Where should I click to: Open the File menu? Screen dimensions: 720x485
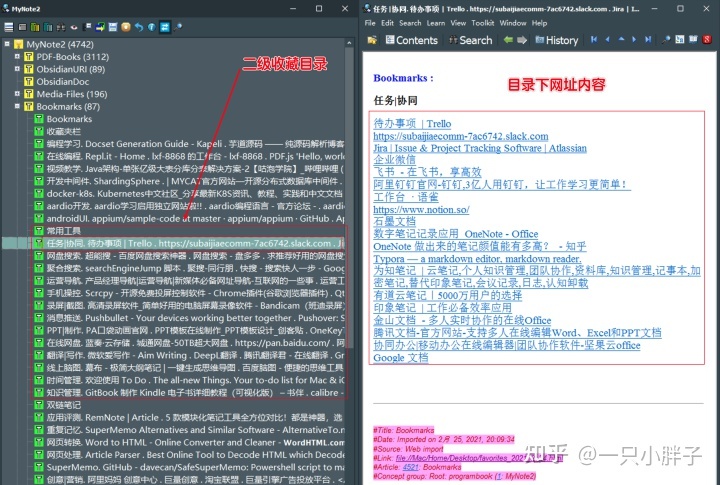(x=370, y=23)
